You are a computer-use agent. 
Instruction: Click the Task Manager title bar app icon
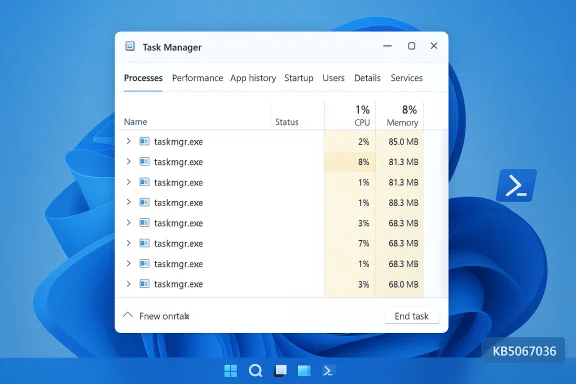click(x=130, y=46)
